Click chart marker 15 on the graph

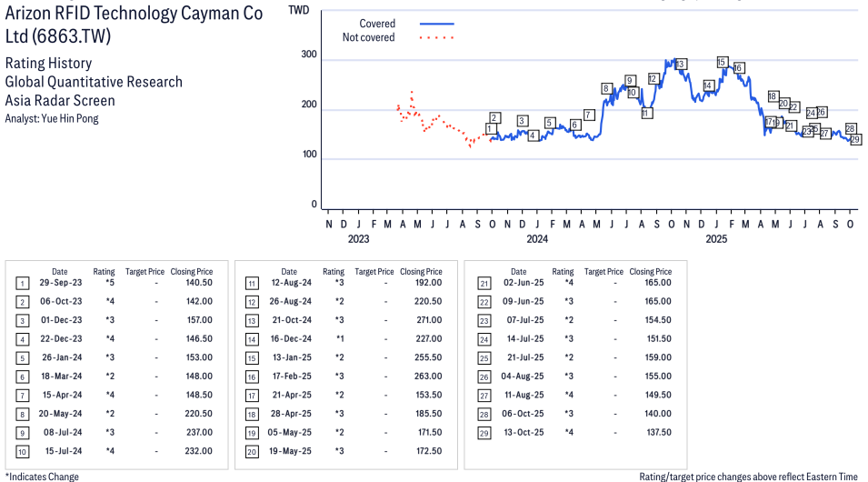pyautogui.click(x=722, y=63)
